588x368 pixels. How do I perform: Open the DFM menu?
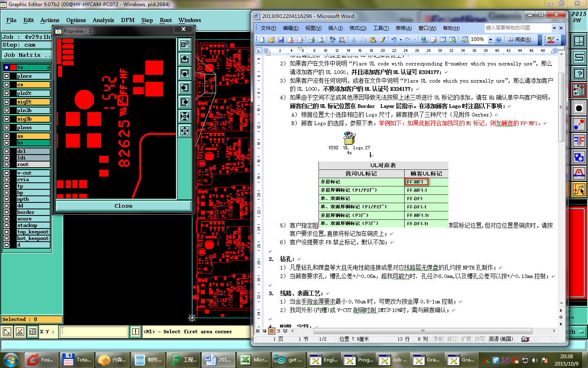point(127,20)
